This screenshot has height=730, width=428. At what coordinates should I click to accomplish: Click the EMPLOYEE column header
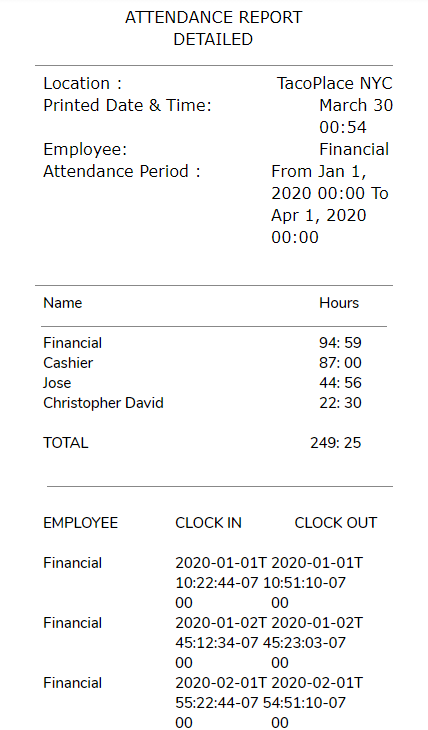(81, 523)
